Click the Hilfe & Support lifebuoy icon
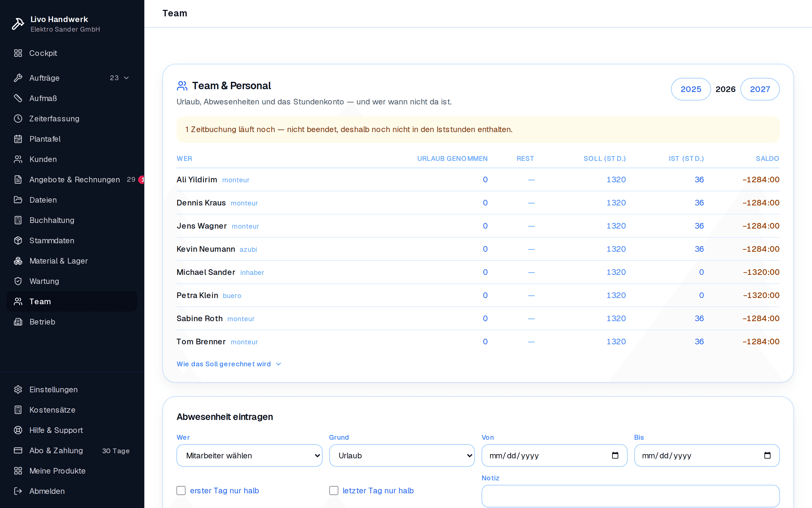This screenshot has height=508, width=812. [x=18, y=430]
